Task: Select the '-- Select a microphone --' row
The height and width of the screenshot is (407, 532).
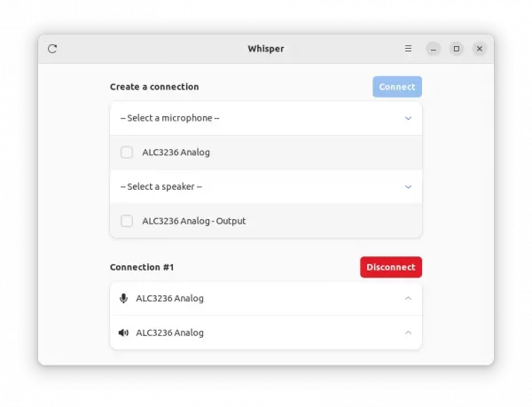Action: coord(266,118)
